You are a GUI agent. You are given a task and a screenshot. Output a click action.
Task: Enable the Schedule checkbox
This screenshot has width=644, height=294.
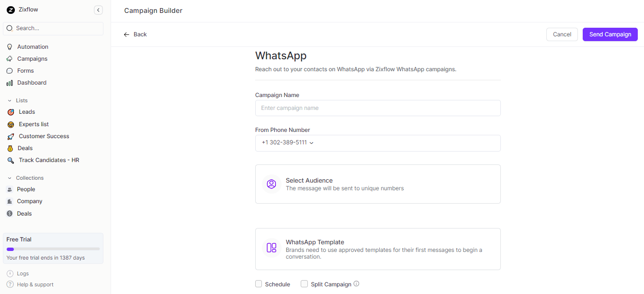pyautogui.click(x=259, y=283)
